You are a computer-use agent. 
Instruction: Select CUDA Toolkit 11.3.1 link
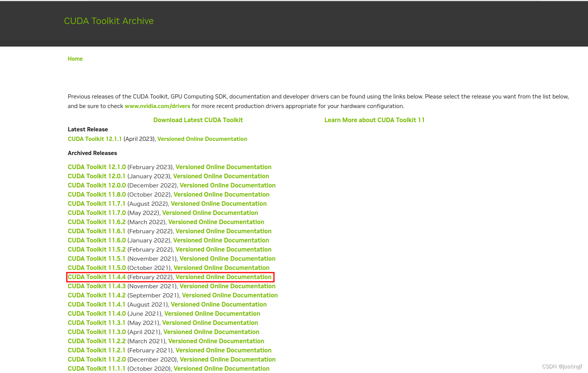[97, 323]
